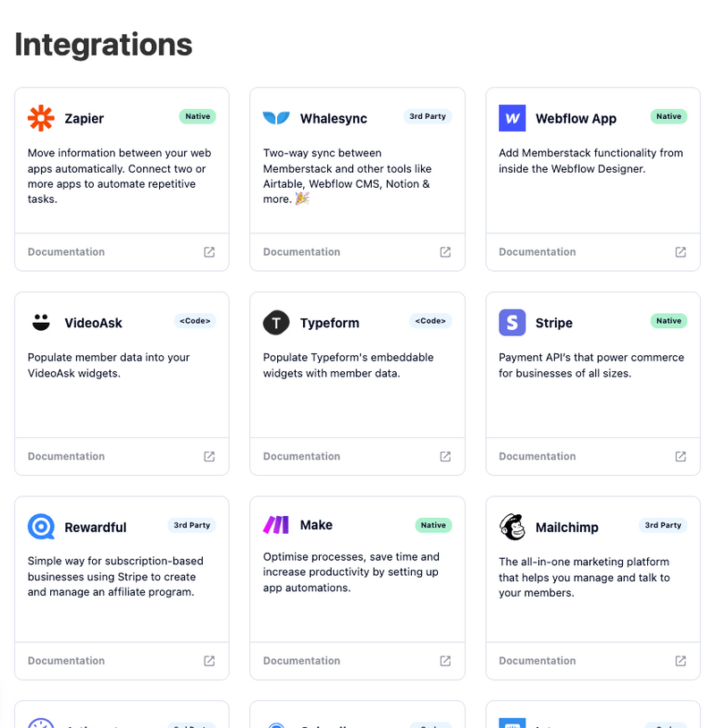Select the VideoAsk logo icon
This screenshot has height=728, width=715.
coord(41,322)
